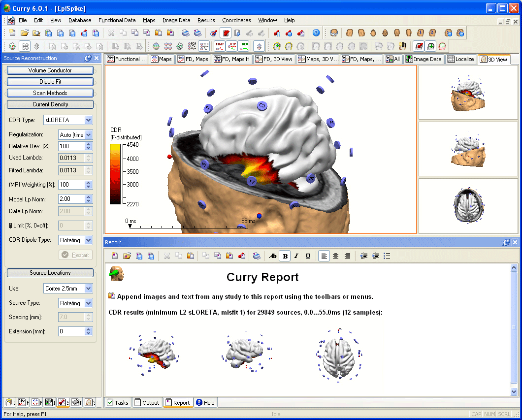Click the Dipole Fit button
The image size is (522, 420).
click(50, 82)
